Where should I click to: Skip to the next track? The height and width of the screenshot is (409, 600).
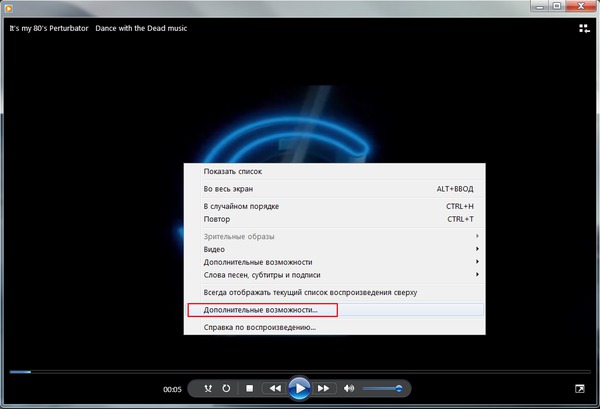point(324,388)
